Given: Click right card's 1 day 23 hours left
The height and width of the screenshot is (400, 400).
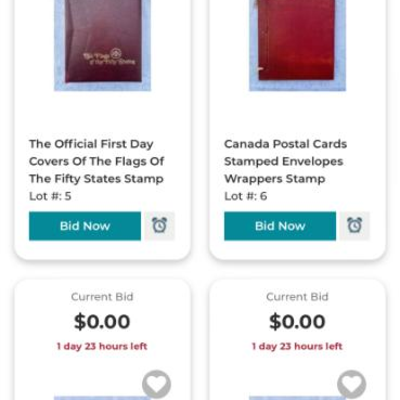Looking at the screenshot, I should click(297, 346).
